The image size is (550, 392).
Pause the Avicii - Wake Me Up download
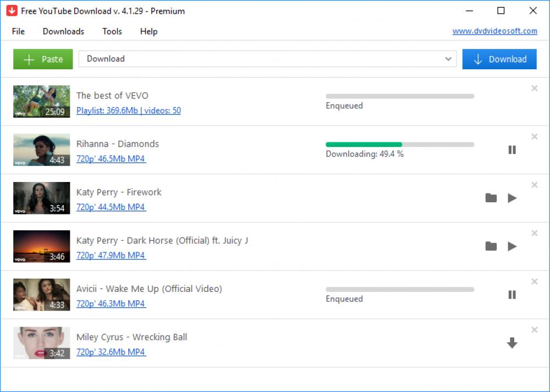[512, 295]
